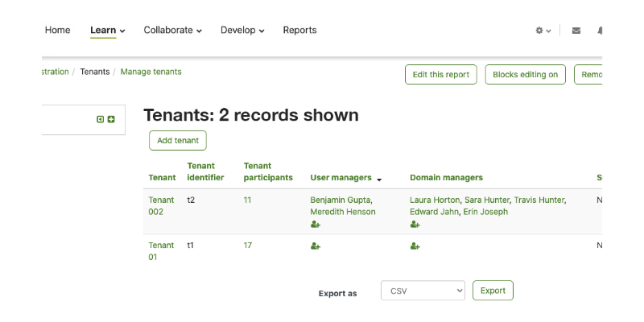Hide the block using left arrow icon
The width and height of the screenshot is (644, 322).
pyautogui.click(x=100, y=119)
